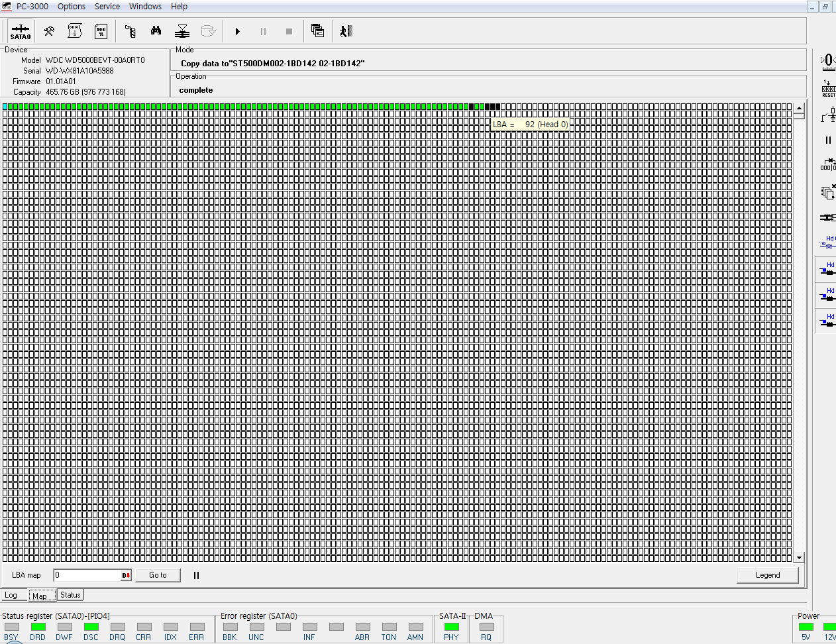
Task: Open the Service menu
Action: tap(107, 7)
